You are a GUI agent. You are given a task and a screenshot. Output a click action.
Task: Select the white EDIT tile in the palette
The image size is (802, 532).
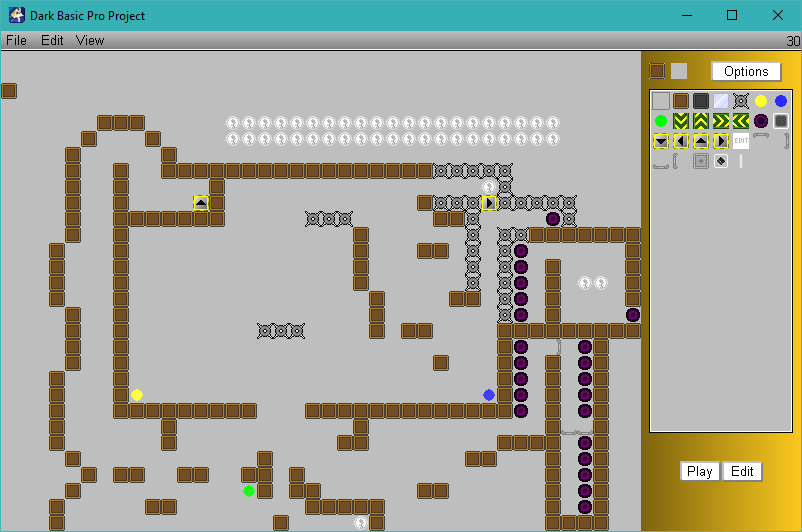(x=741, y=141)
